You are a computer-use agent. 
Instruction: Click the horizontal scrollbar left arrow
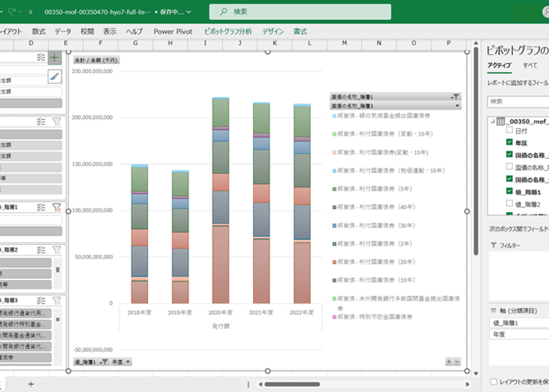260,384
